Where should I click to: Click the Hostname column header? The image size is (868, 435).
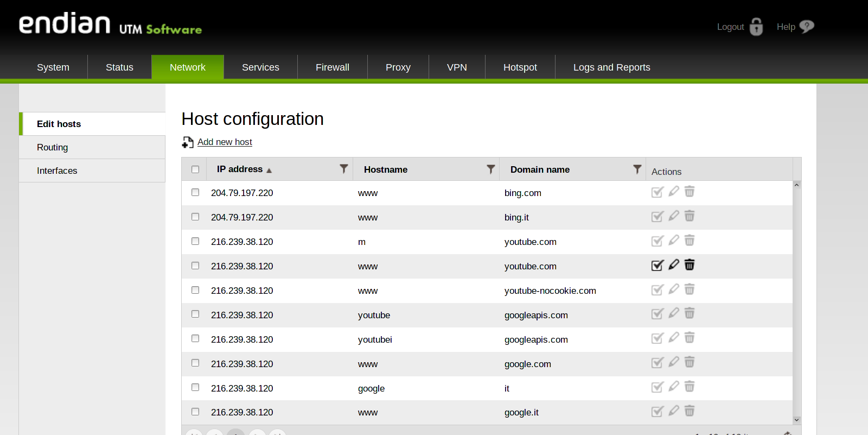[386, 169]
